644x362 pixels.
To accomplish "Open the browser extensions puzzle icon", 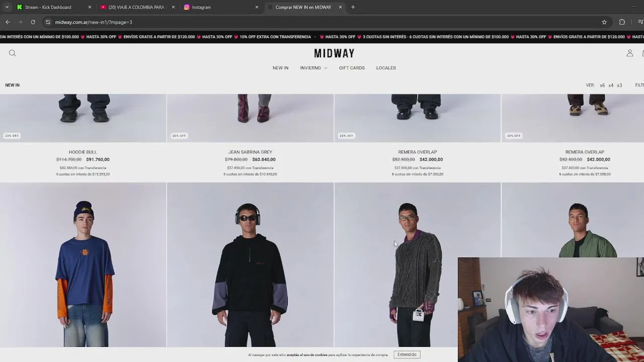I will (x=622, y=22).
